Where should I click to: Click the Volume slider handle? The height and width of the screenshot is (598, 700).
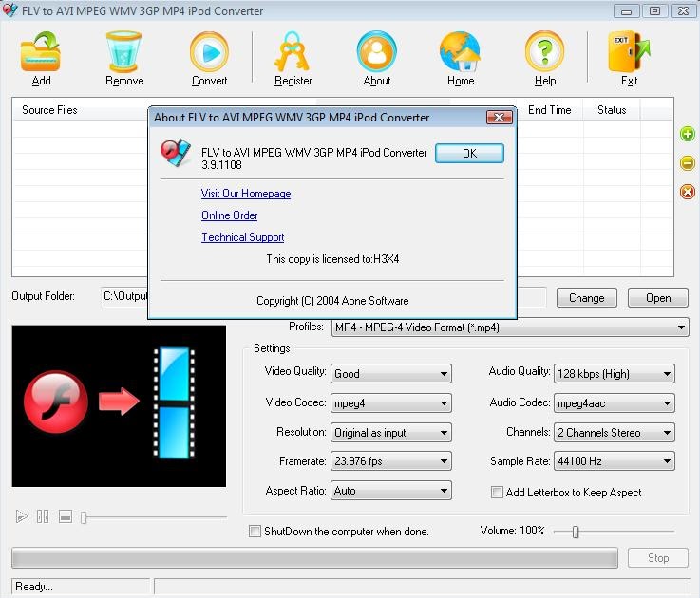point(576,532)
